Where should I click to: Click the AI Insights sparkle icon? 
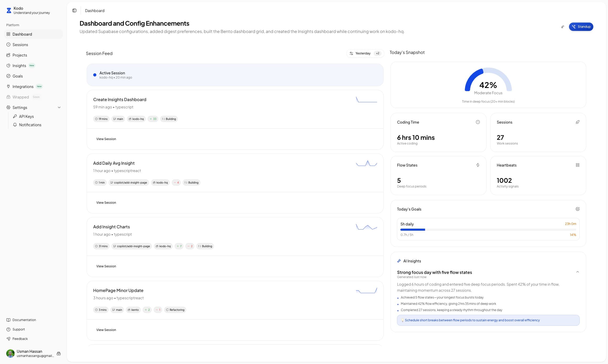(x=399, y=261)
